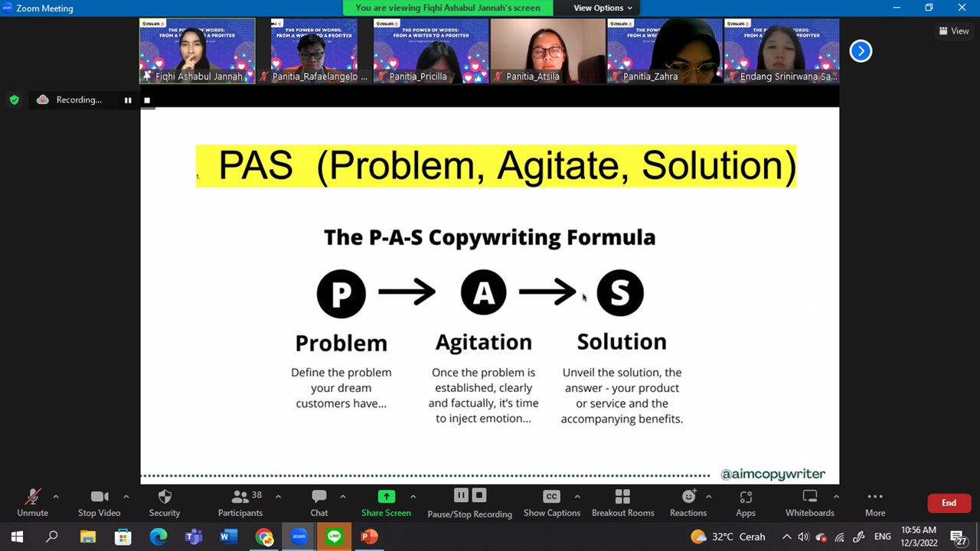Open the View layout menu
The image size is (980, 551).
click(954, 31)
